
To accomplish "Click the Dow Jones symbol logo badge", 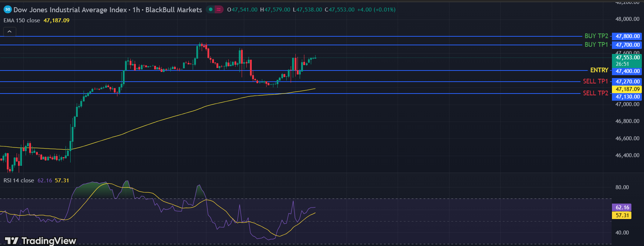I will pos(8,10).
